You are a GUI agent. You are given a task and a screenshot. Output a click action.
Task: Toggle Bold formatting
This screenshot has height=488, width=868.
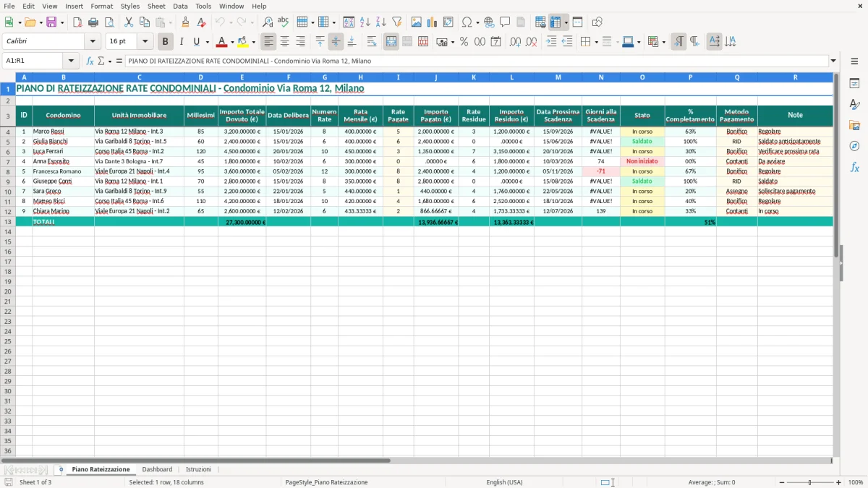coord(165,42)
